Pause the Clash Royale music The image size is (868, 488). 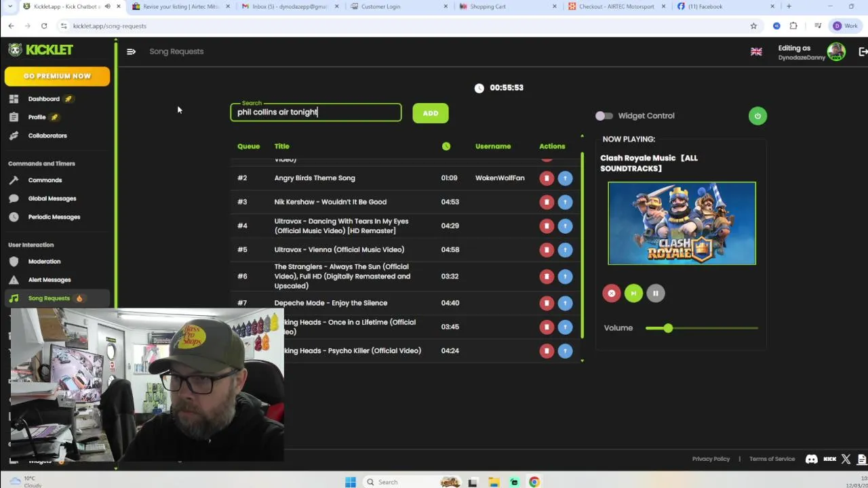click(x=655, y=293)
